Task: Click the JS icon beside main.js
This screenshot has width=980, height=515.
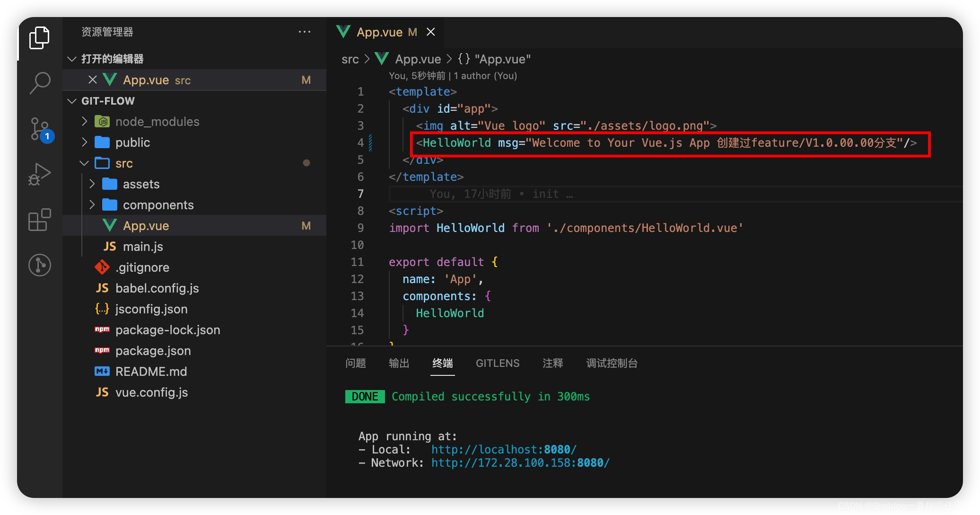Action: [110, 247]
